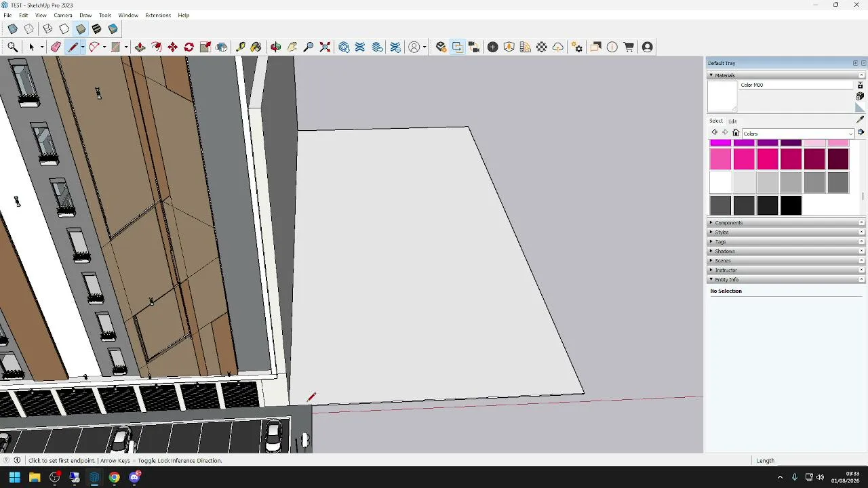Activate the Move tool
Screen dimensions: 868x488
click(173, 47)
